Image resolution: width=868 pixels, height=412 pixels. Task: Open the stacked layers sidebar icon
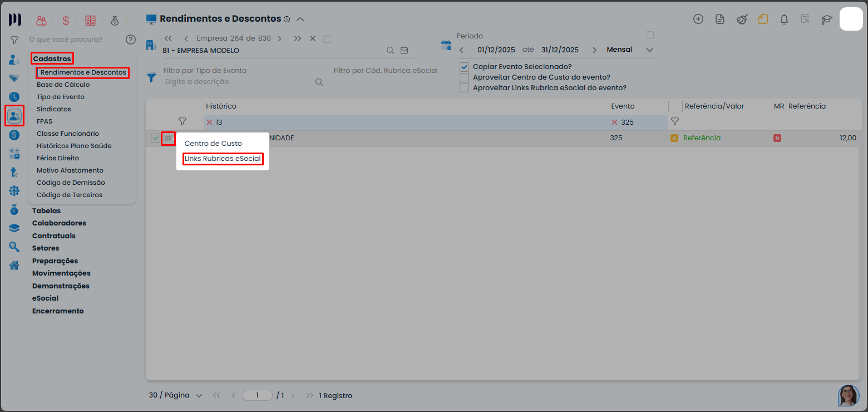(x=14, y=228)
